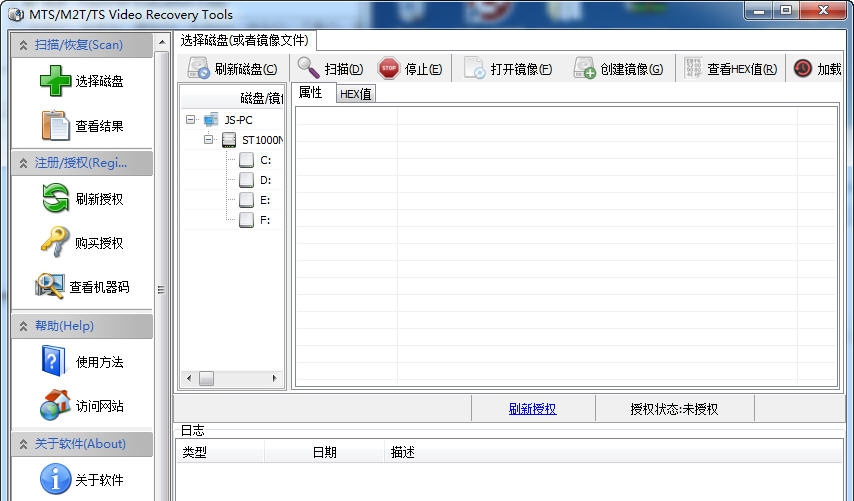Click the sidebar scroll up arrow
The height and width of the screenshot is (501, 854).
162,42
